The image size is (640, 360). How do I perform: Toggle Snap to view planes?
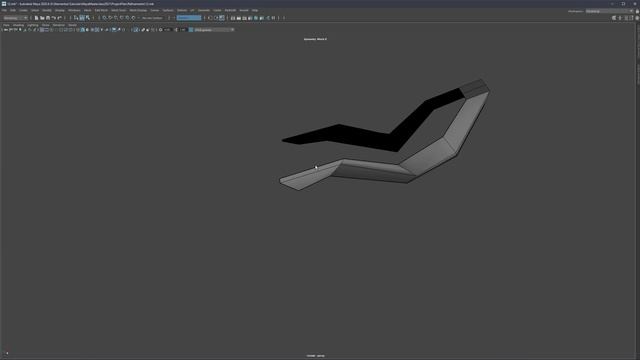pyautogui.click(x=127, y=18)
